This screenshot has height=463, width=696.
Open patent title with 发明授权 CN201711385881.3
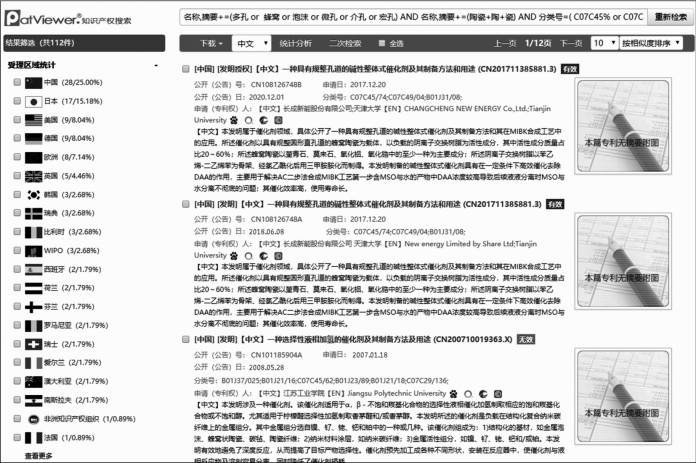375,69
